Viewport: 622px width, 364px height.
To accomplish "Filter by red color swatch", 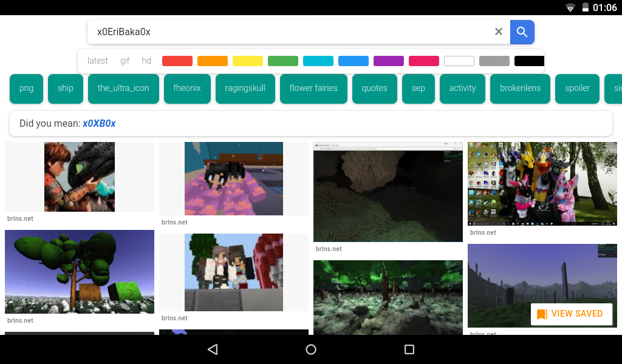I will [177, 61].
